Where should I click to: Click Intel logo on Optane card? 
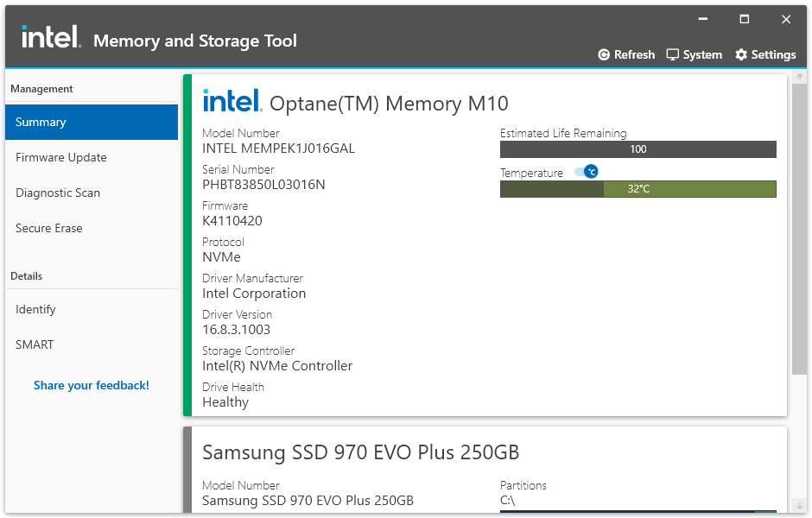(232, 101)
